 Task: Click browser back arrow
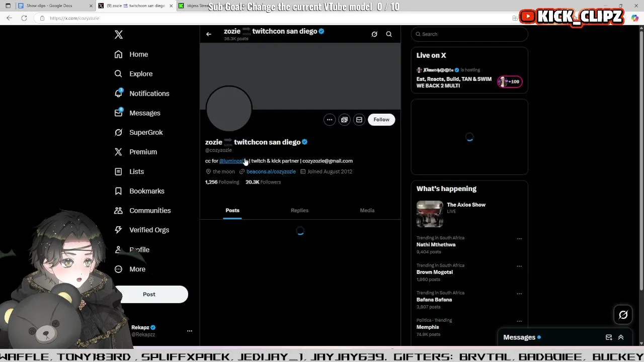(x=9, y=18)
